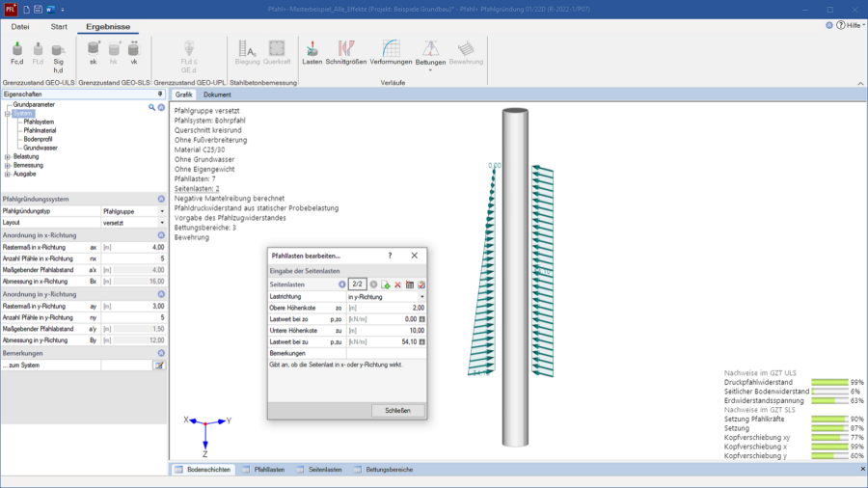The height and width of the screenshot is (488, 868).
Task: Click the vk head displacement icon
Action: coord(133,52)
